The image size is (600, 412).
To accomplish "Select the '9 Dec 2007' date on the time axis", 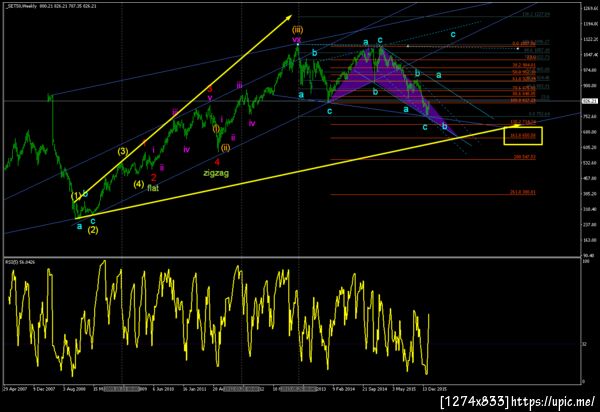I will coord(44,389).
